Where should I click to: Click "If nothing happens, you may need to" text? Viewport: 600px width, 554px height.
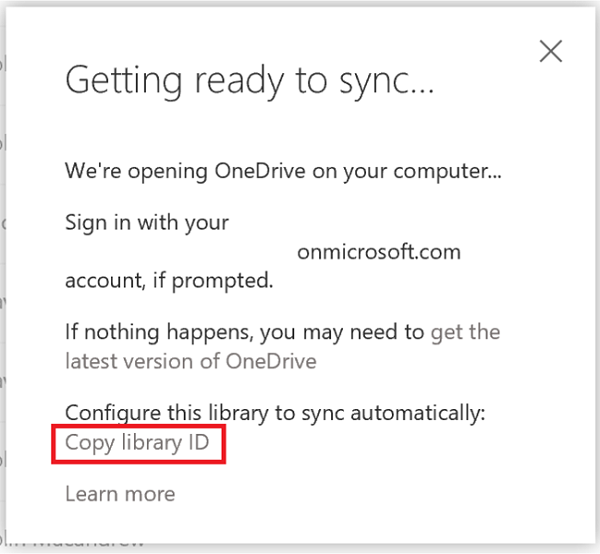(x=245, y=332)
